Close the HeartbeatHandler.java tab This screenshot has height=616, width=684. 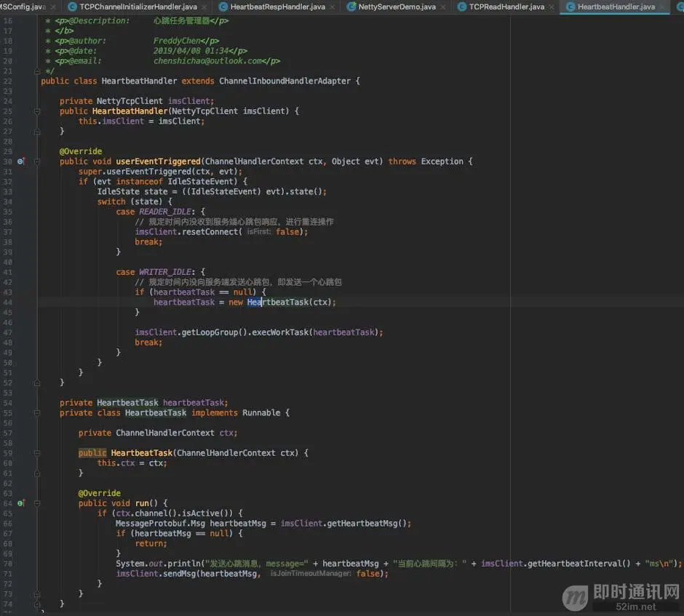point(661,7)
